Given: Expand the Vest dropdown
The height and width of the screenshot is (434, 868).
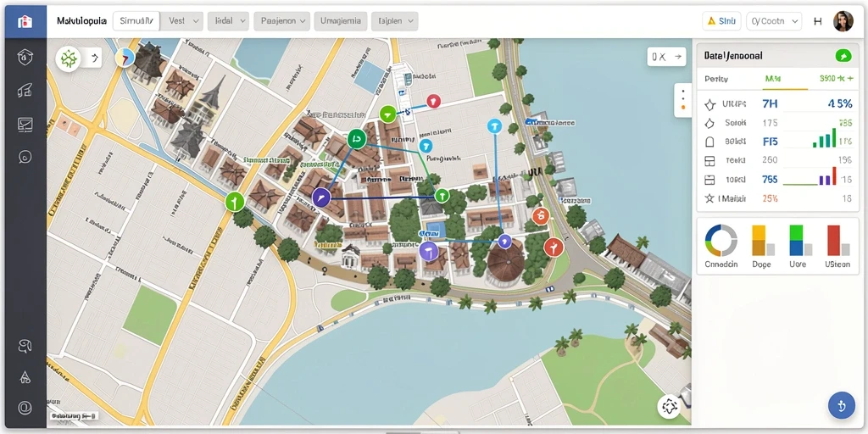Looking at the screenshot, I should (184, 21).
